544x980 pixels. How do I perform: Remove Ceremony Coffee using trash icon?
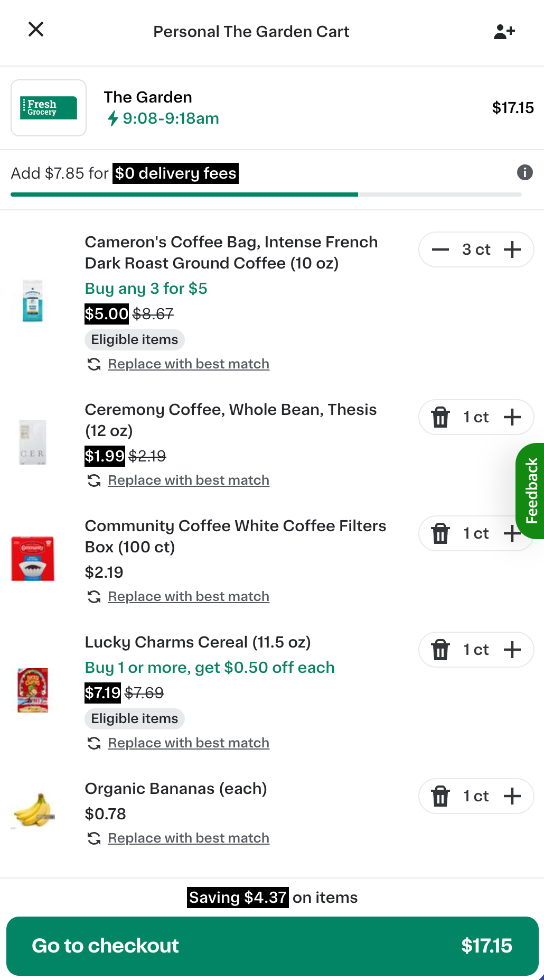440,417
